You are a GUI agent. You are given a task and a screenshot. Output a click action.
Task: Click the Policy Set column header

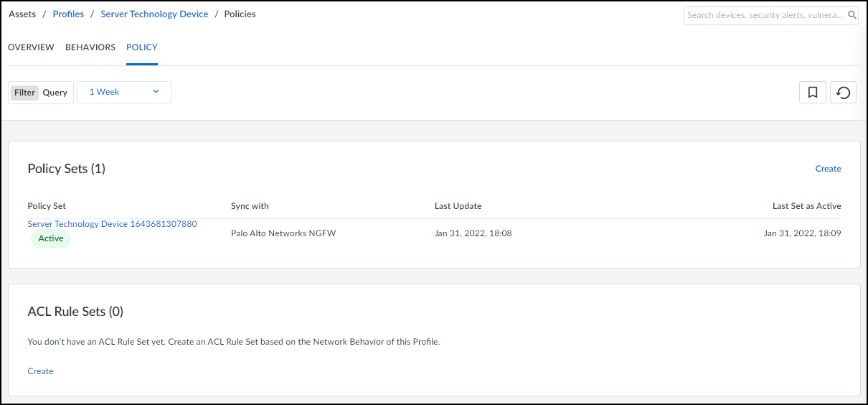tap(47, 206)
